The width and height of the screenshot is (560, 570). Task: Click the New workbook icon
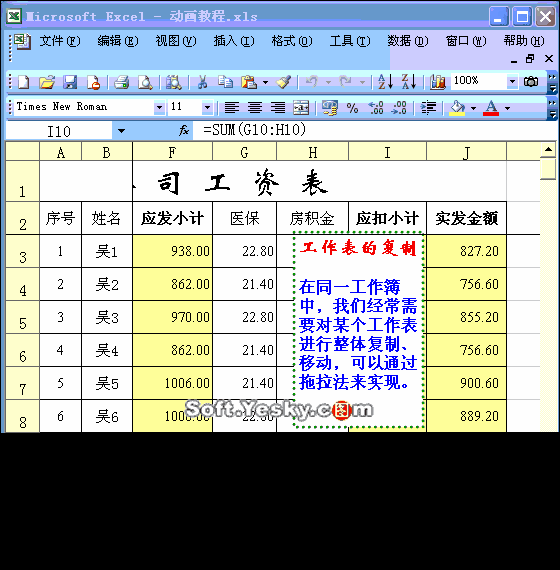(24, 82)
